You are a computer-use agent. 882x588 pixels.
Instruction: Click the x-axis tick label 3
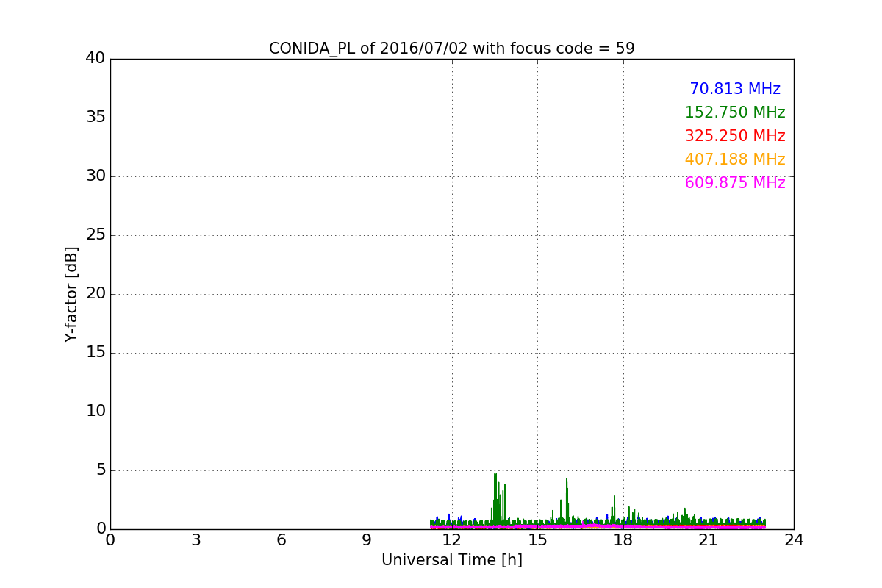pos(196,540)
